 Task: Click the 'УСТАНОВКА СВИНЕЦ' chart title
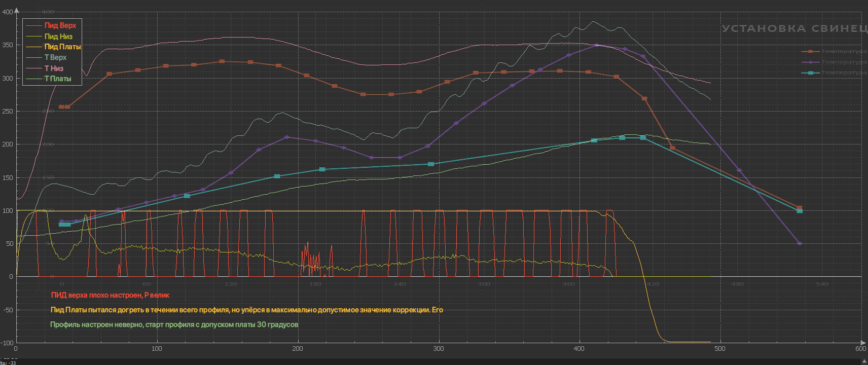click(794, 28)
